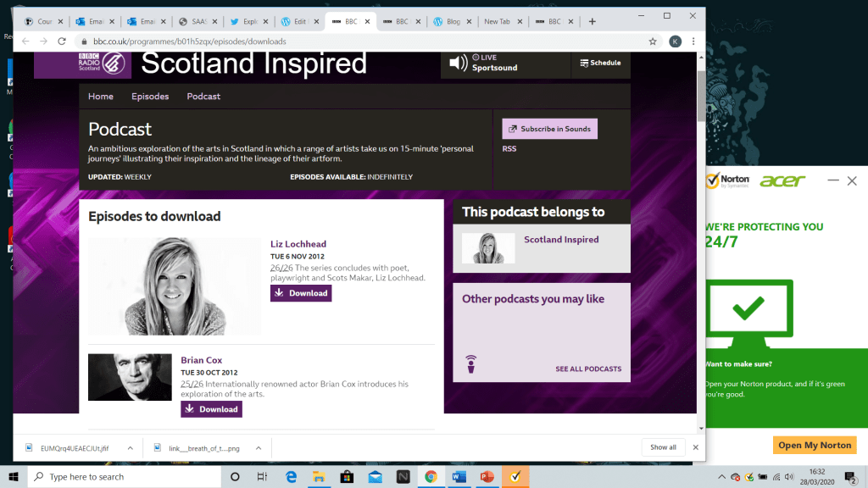This screenshot has width=868, height=488.
Task: Click the podcast icon under Other podcasts
Action: [x=470, y=364]
